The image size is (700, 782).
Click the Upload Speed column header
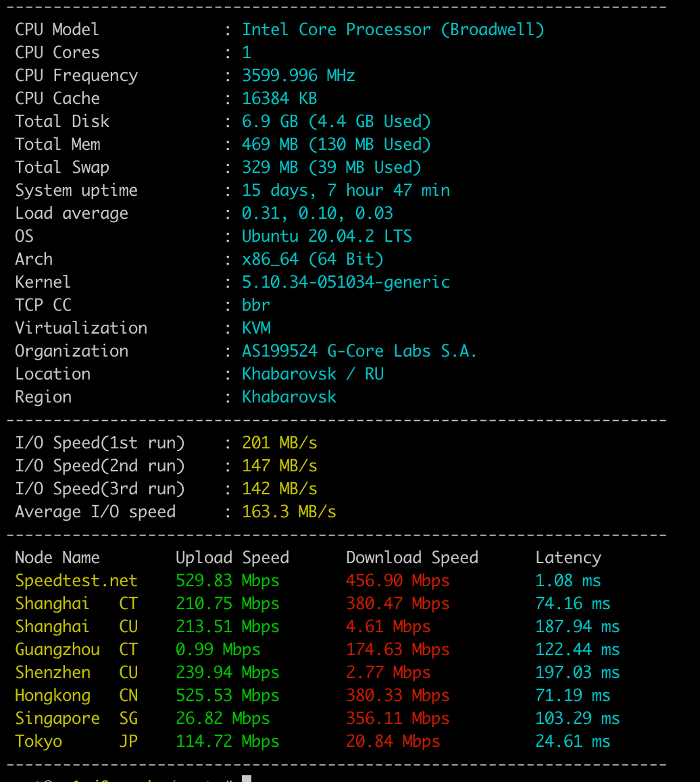[x=232, y=558]
